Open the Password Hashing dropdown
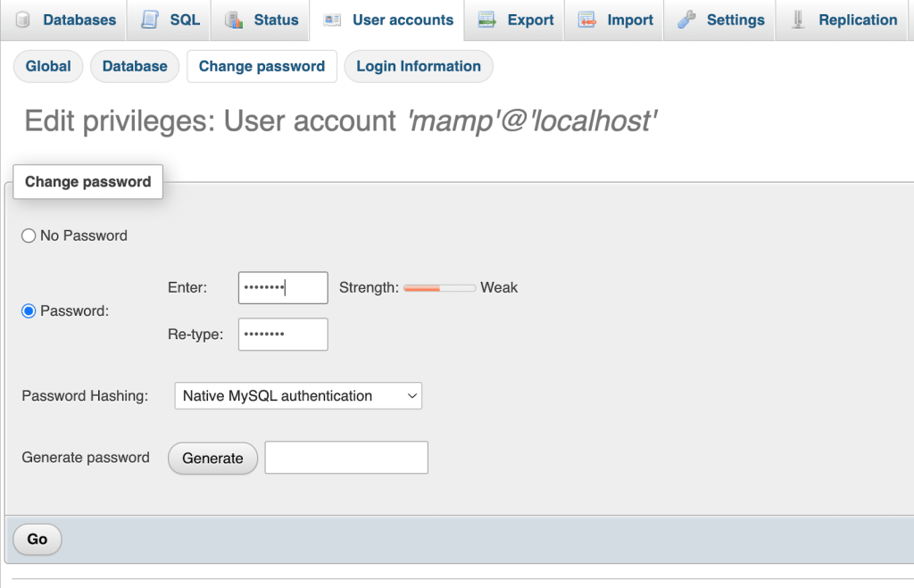The image size is (914, 588). coord(298,396)
